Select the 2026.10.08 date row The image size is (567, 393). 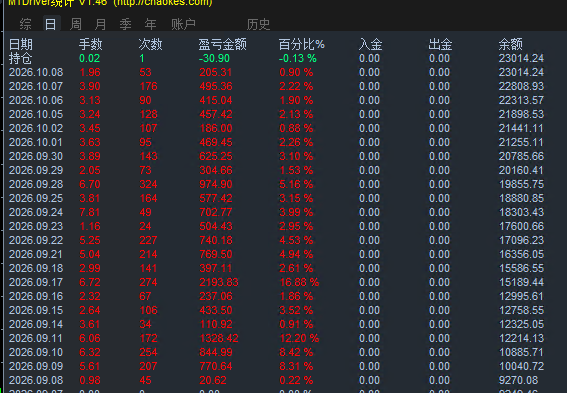point(36,72)
